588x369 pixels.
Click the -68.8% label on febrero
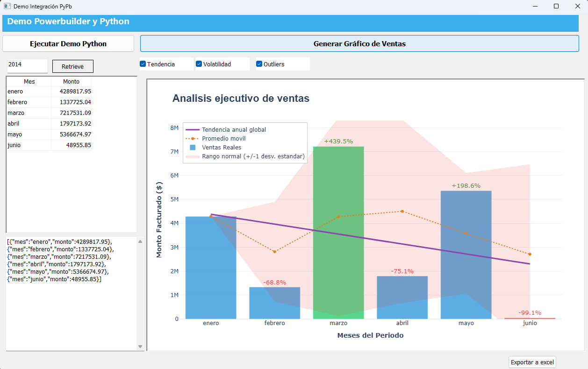click(274, 282)
